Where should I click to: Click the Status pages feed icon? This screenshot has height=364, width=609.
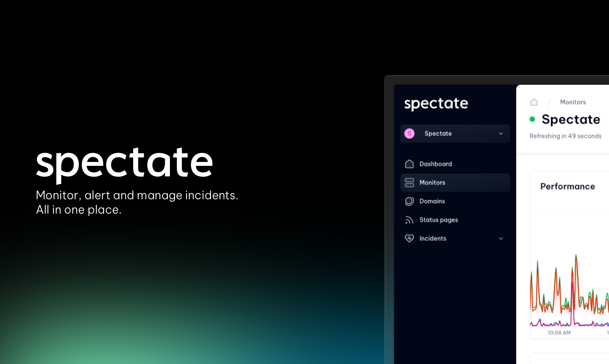[x=409, y=220]
